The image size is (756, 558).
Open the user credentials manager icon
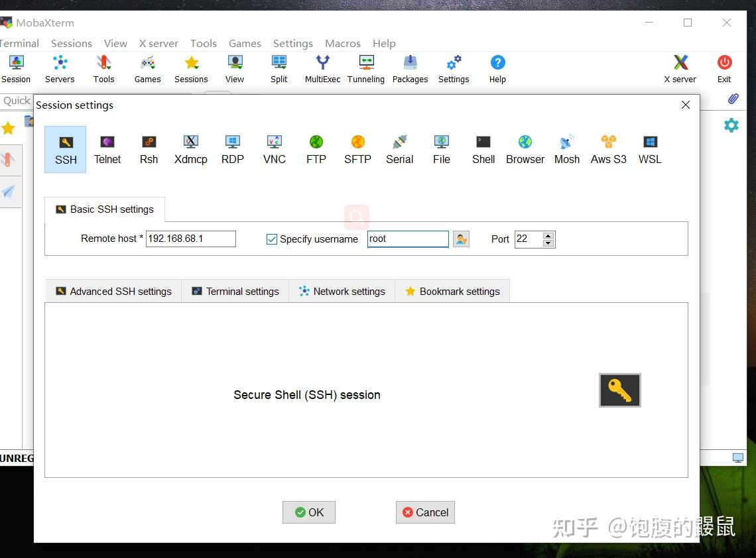coord(462,239)
